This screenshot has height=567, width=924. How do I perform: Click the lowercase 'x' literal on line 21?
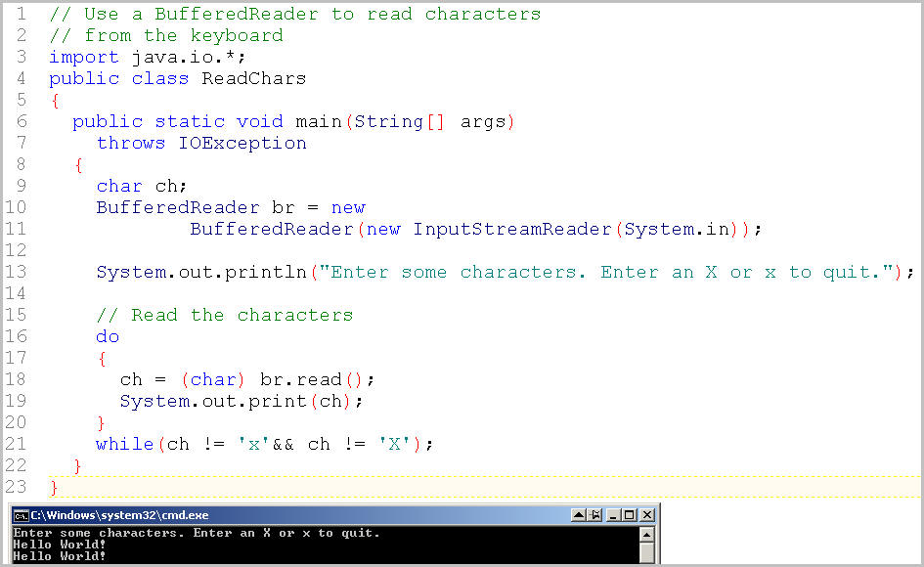(254, 444)
